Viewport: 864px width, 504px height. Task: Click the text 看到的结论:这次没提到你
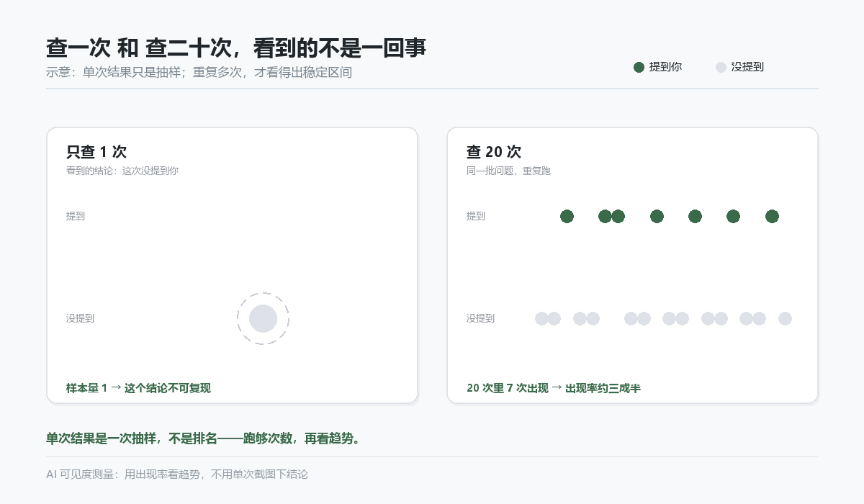(x=122, y=171)
